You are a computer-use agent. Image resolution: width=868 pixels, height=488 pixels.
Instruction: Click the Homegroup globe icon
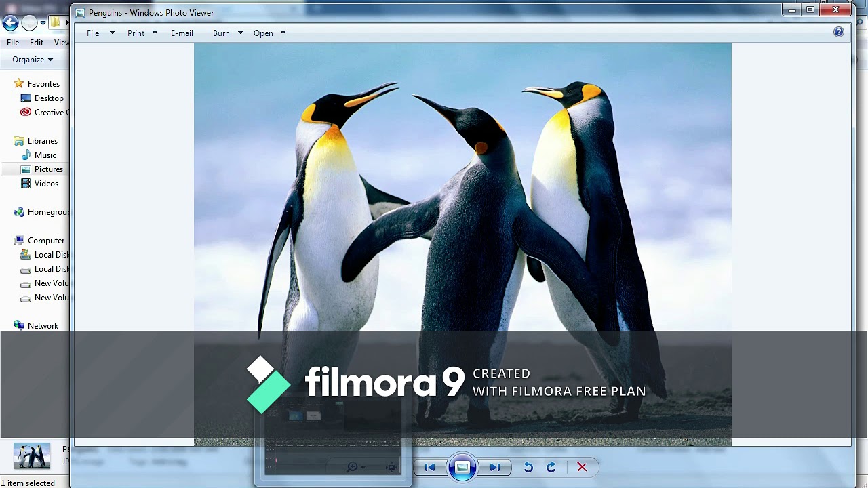(19, 212)
